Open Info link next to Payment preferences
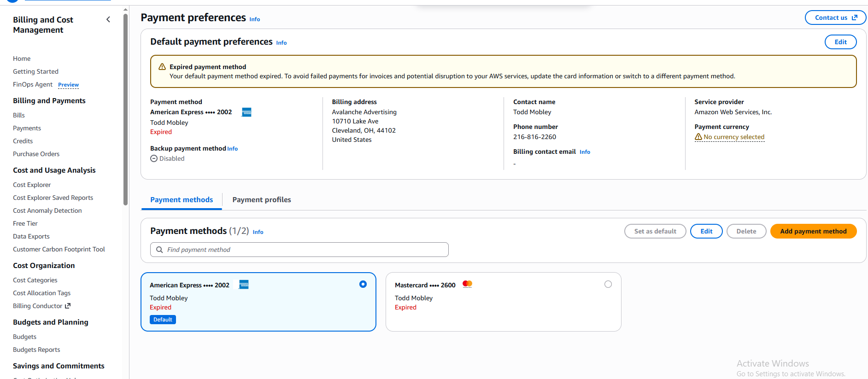 (255, 19)
